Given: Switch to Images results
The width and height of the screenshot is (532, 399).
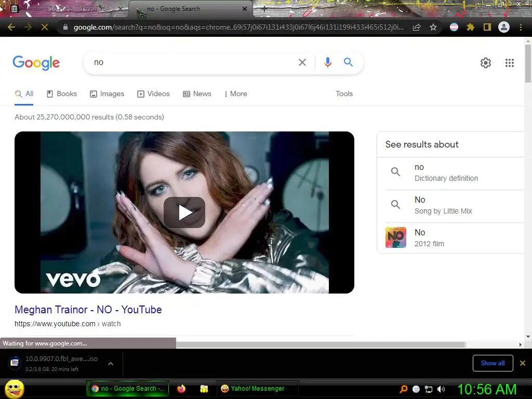Looking at the screenshot, I should point(107,94).
